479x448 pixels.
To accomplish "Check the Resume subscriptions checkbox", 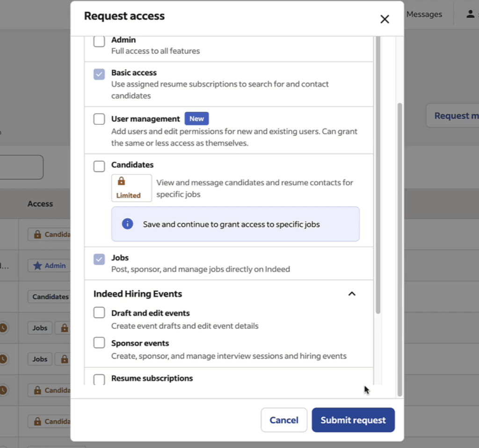I will click(x=99, y=378).
